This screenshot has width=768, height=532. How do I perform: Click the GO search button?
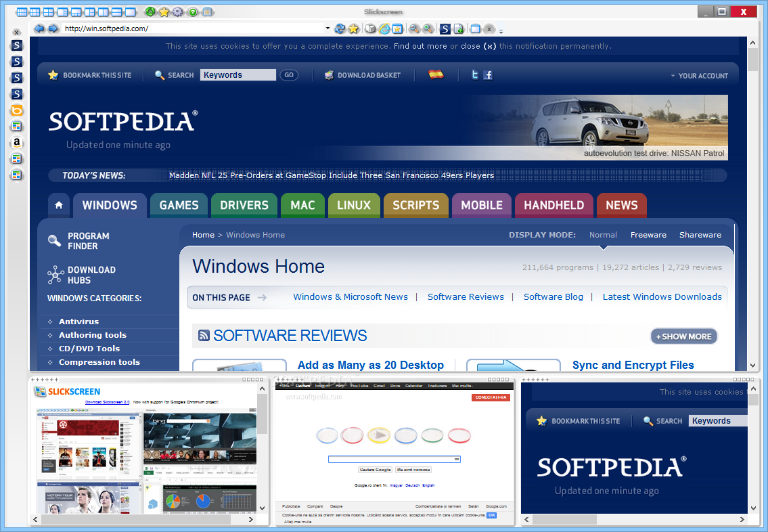(289, 75)
